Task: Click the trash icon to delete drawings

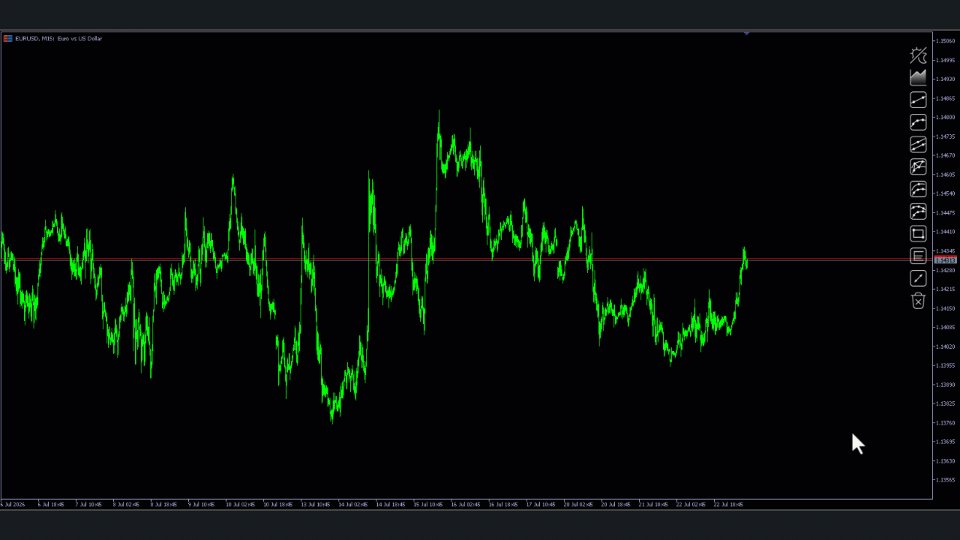Action: 918,301
